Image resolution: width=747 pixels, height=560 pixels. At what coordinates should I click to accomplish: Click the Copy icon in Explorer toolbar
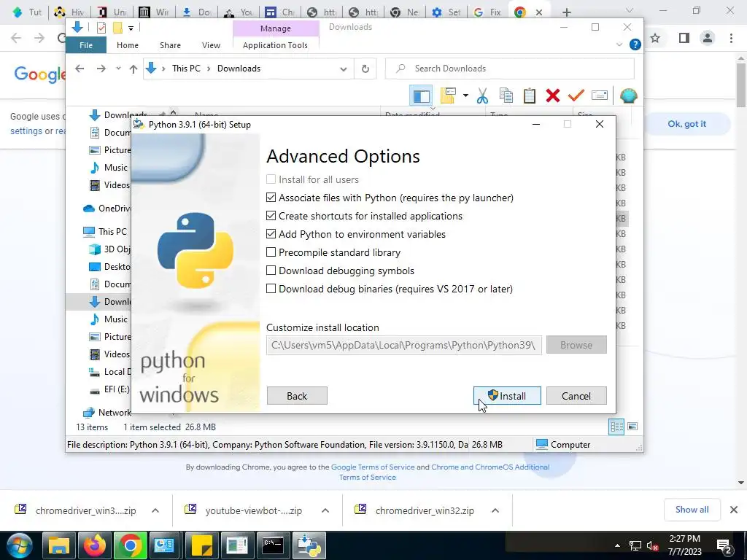pos(506,96)
